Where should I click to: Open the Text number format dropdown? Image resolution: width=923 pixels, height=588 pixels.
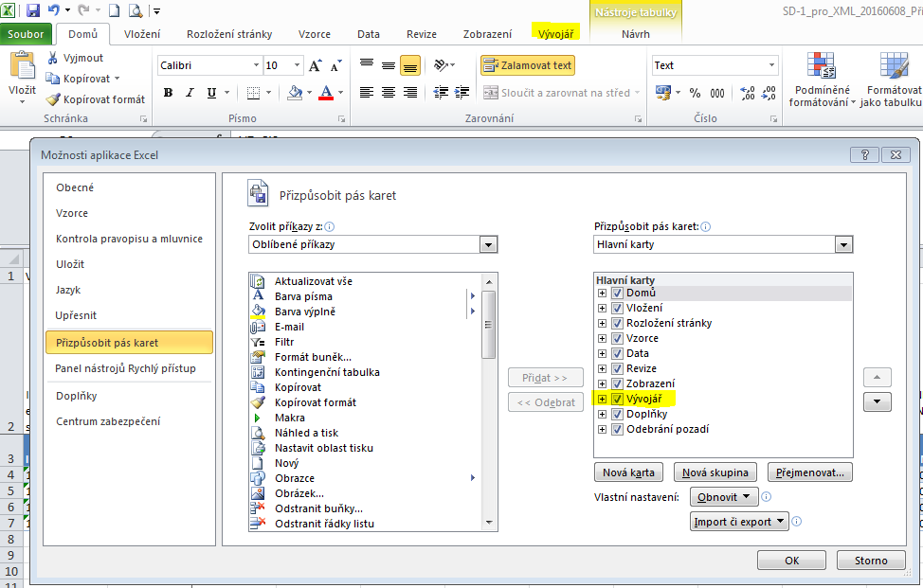(x=771, y=65)
